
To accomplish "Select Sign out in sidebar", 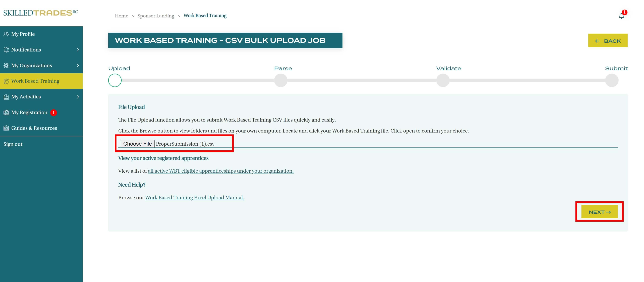I will [x=13, y=144].
